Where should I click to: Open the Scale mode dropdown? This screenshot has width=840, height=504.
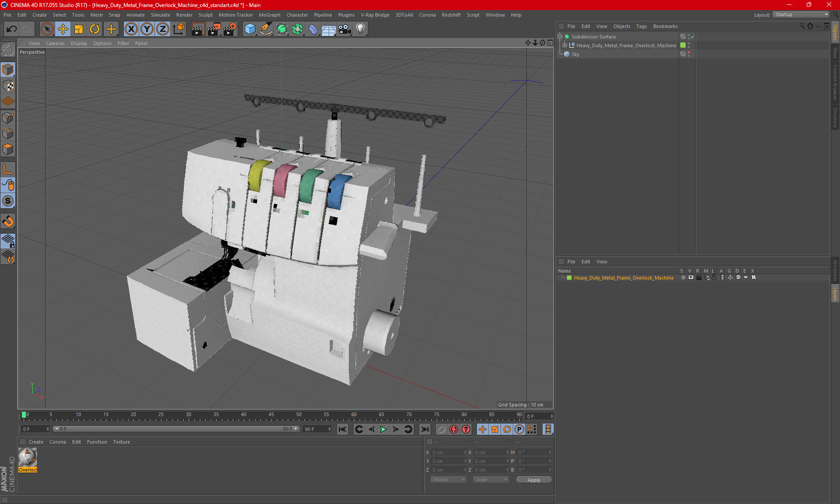coord(491,479)
